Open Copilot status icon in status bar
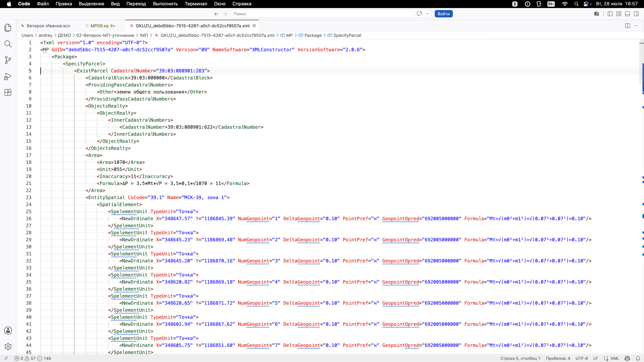 tap(627, 358)
